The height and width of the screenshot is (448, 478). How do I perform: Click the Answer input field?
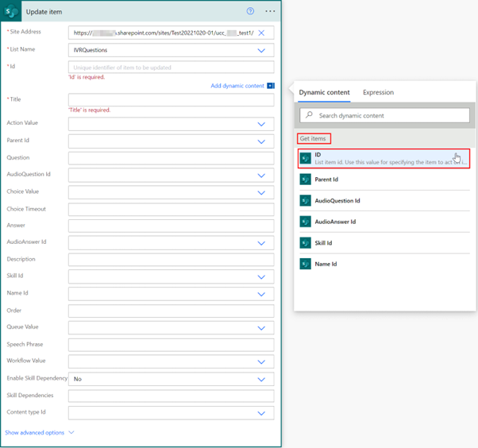pyautogui.click(x=171, y=226)
